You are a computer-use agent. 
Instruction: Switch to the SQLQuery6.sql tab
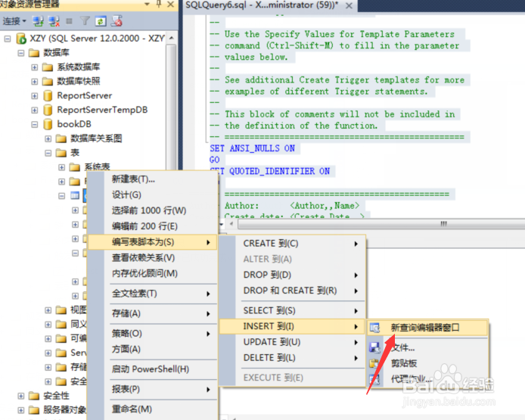262,5
